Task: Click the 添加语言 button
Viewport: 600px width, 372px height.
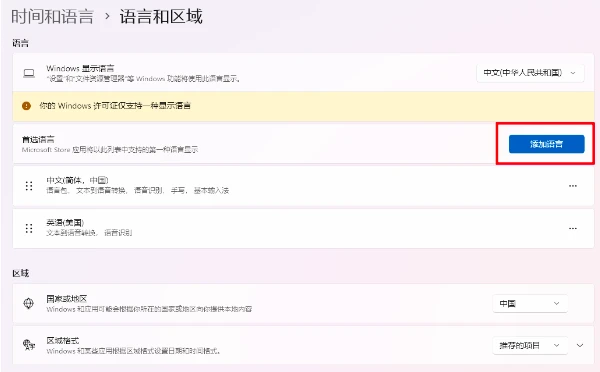Action: [x=546, y=144]
